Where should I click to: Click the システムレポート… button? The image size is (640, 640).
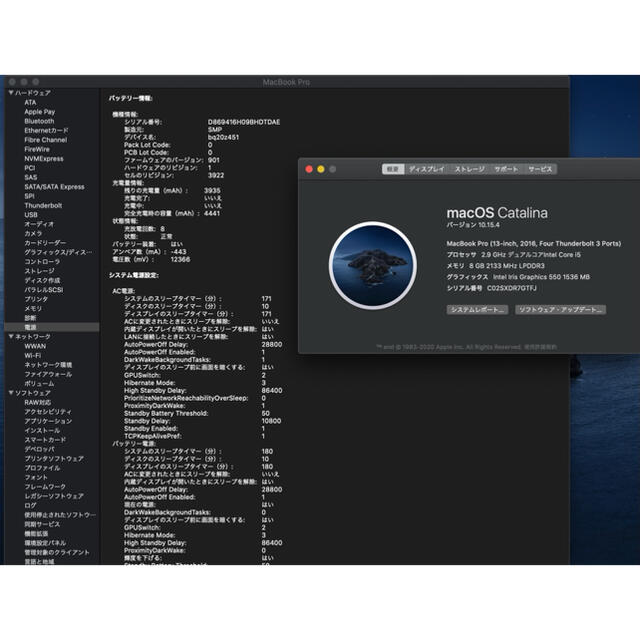coord(477,310)
